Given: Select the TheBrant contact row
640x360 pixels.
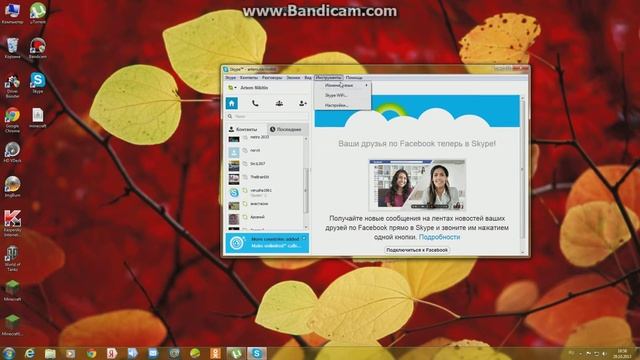Looking at the screenshot, I should pos(265,177).
